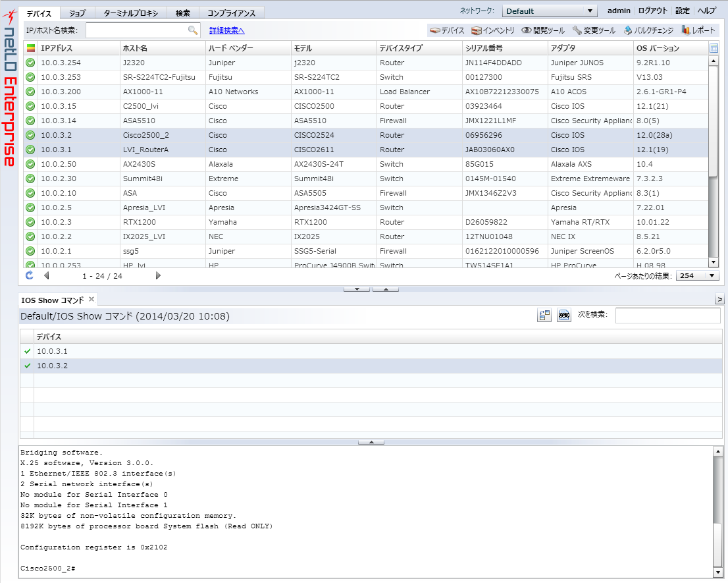Close the IOS Show コマンド tab
Screen dimensions: 728x583
(x=91, y=299)
